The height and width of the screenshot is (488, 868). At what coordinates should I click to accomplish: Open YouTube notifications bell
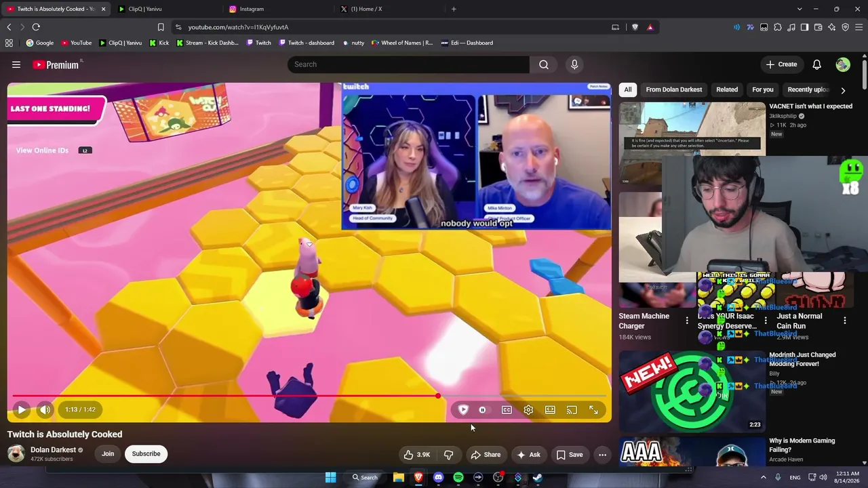(816, 64)
